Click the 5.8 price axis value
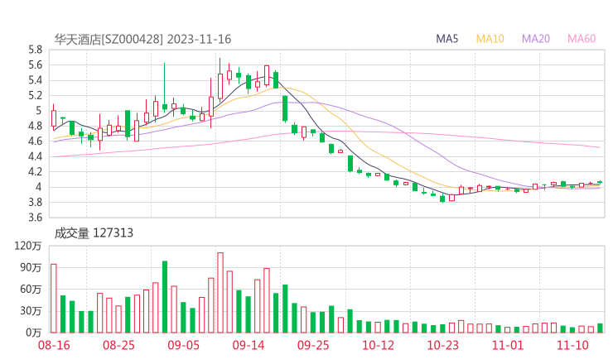 click(x=35, y=50)
